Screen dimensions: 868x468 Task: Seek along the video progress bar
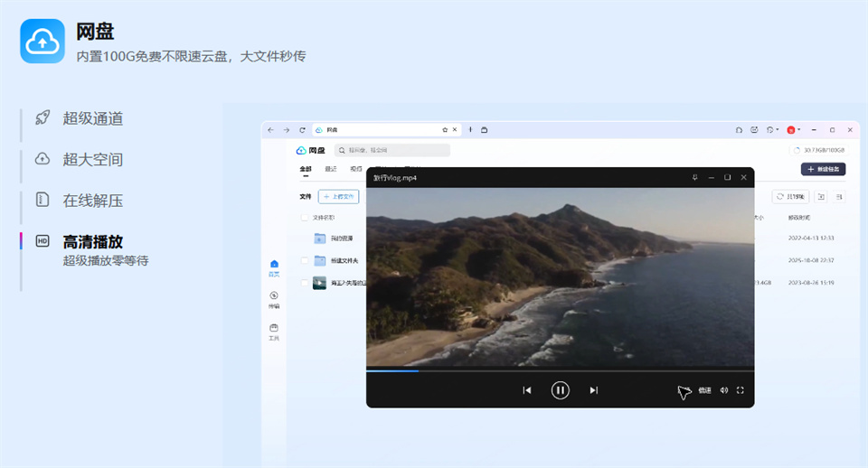pyautogui.click(x=560, y=370)
